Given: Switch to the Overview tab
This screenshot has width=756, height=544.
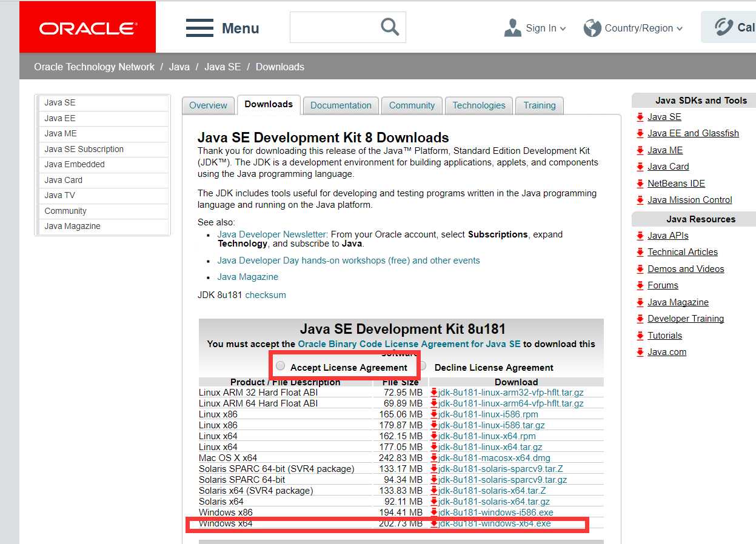Looking at the screenshot, I should coord(208,105).
